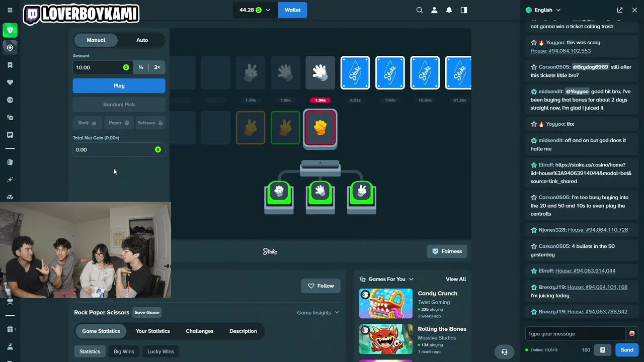Open Njones328's House #94,064,110,728 link
The image size is (644, 362).
click(x=598, y=230)
